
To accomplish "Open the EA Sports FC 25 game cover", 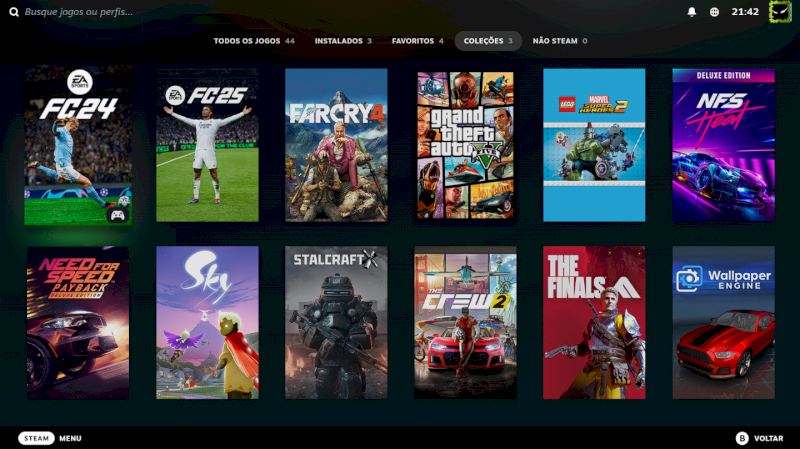I will (207, 145).
